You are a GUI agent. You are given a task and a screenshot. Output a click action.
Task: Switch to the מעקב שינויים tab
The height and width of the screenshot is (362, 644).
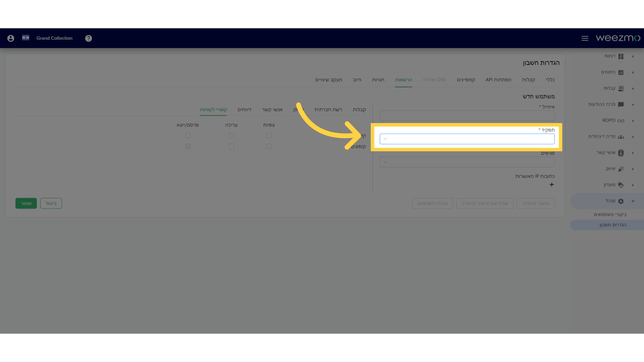click(329, 80)
